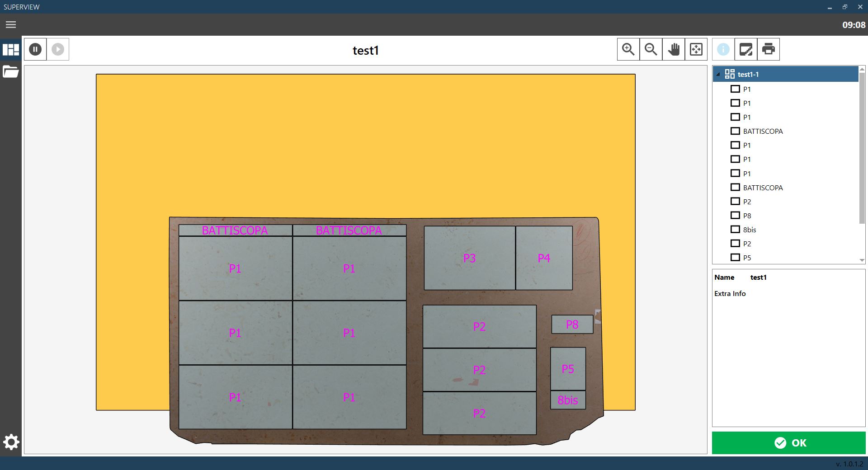Zoom out with magnifier minus
This screenshot has height=470, width=868.
[651, 49]
